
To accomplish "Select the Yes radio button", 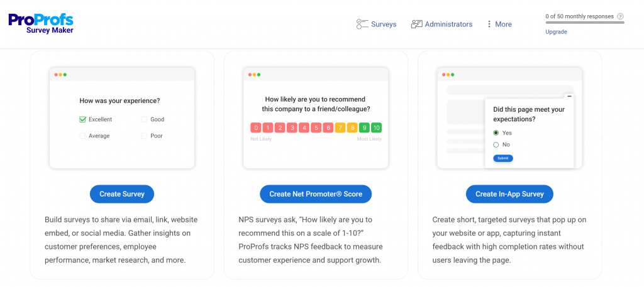I will point(496,133).
